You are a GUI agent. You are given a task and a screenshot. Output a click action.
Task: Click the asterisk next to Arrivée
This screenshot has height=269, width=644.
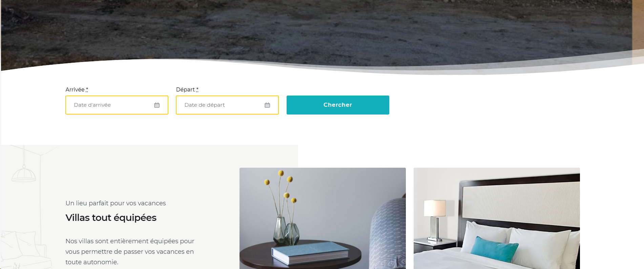coord(87,89)
